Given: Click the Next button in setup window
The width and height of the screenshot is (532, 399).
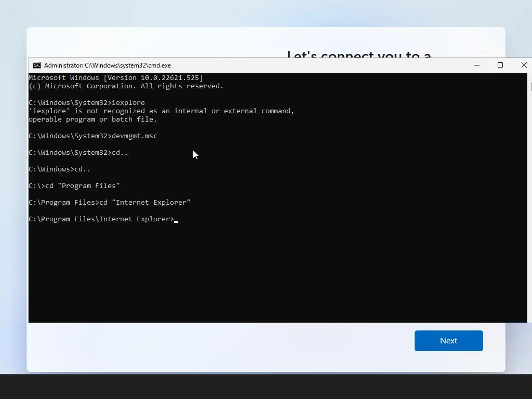Looking at the screenshot, I should pyautogui.click(x=448, y=341).
